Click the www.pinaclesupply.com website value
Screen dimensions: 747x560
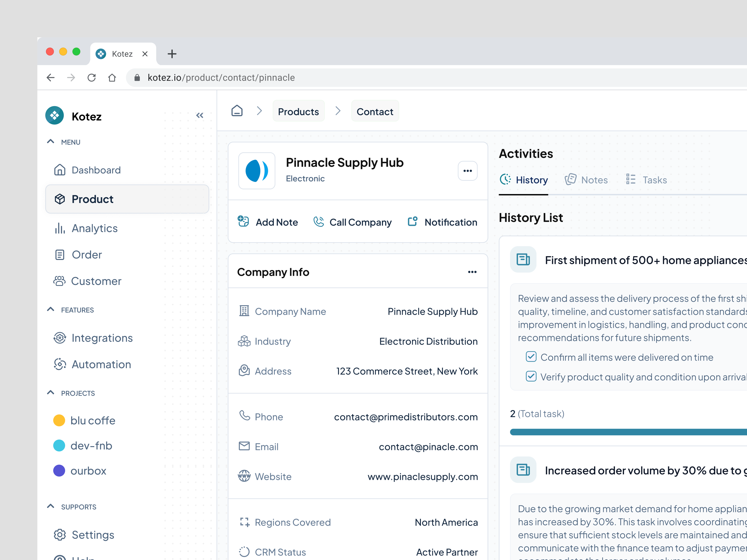423,476
